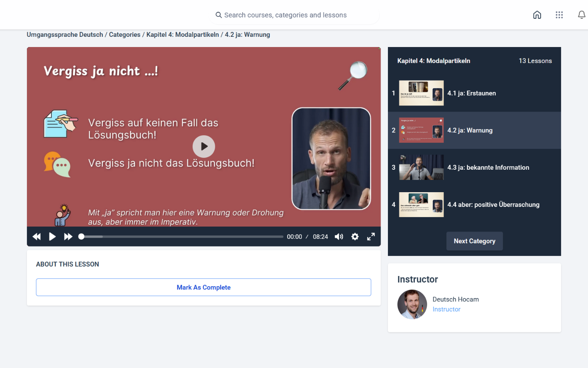588x368 pixels.
Task: Fast-forward the video
Action: tap(68, 237)
